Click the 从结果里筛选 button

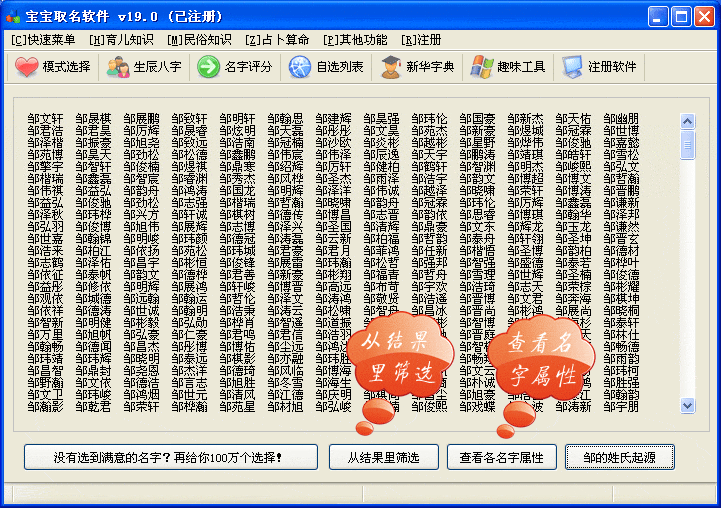click(x=384, y=457)
